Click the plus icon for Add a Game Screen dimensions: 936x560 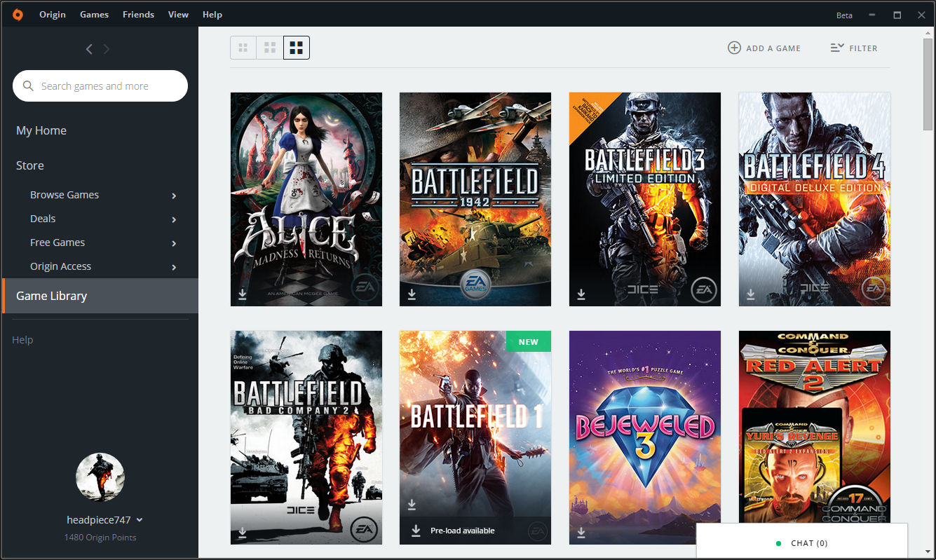[x=734, y=48]
